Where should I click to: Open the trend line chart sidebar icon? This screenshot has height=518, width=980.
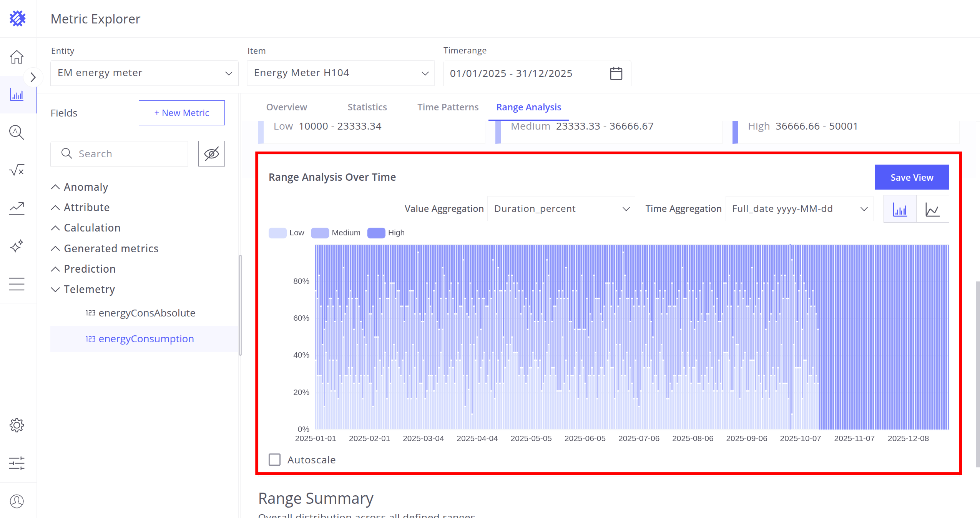tap(17, 208)
